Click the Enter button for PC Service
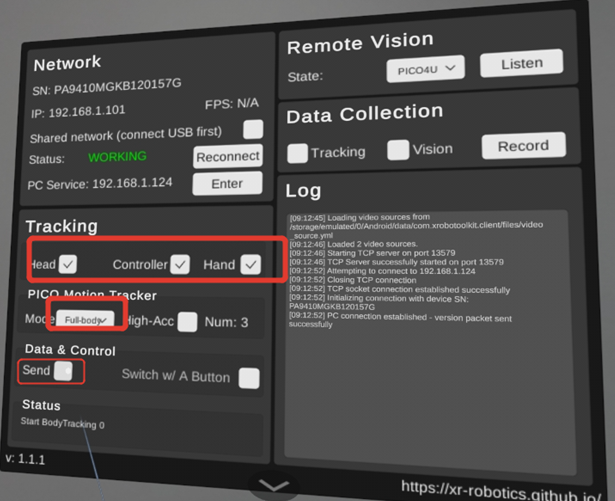The width and height of the screenshot is (615, 501). [x=227, y=184]
